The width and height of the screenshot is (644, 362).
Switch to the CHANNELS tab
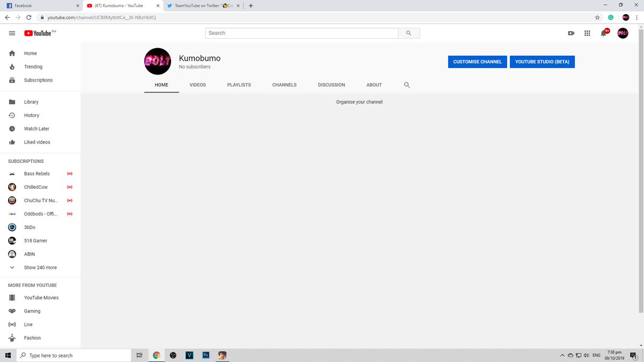284,85
